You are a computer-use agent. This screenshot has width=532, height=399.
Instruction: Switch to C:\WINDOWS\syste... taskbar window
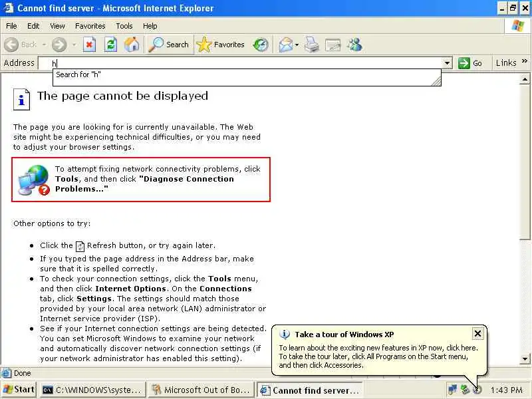92,390
